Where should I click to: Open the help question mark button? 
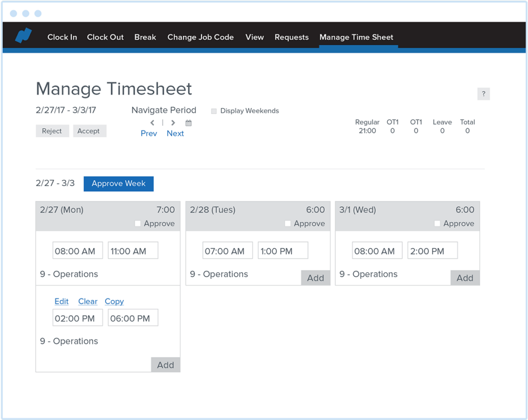pos(484,94)
